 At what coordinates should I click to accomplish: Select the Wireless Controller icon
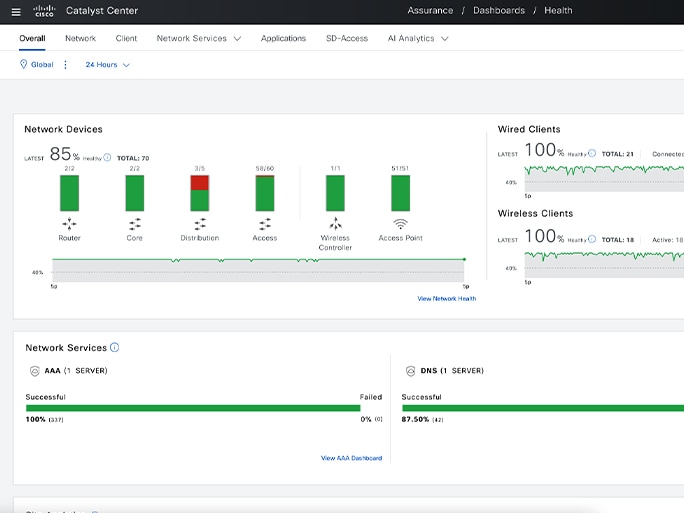[x=335, y=224]
